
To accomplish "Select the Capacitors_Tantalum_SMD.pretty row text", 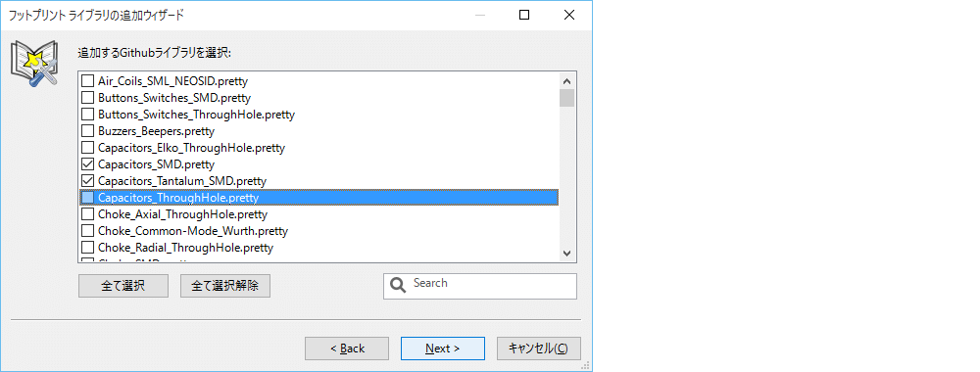I will pos(182,182).
